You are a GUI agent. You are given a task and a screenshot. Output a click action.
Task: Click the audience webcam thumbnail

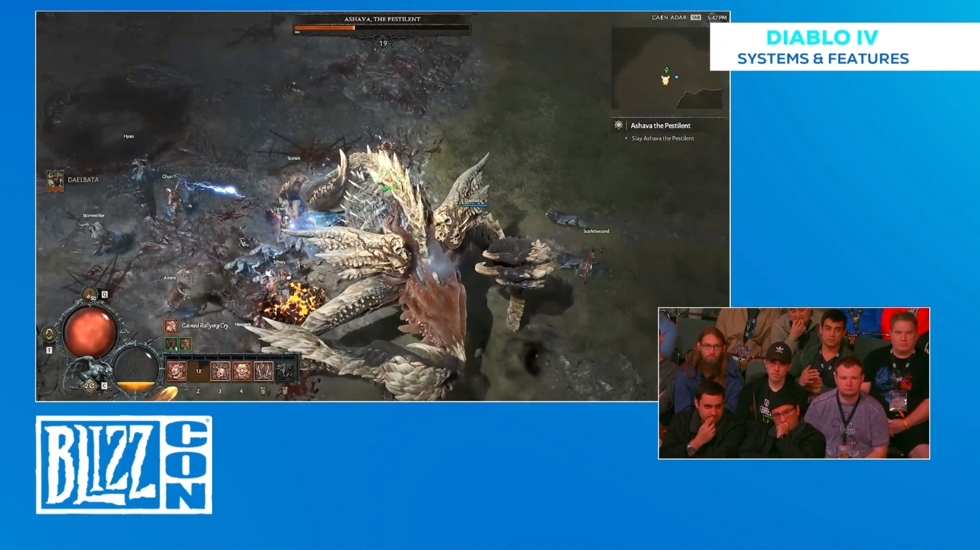coord(793,383)
